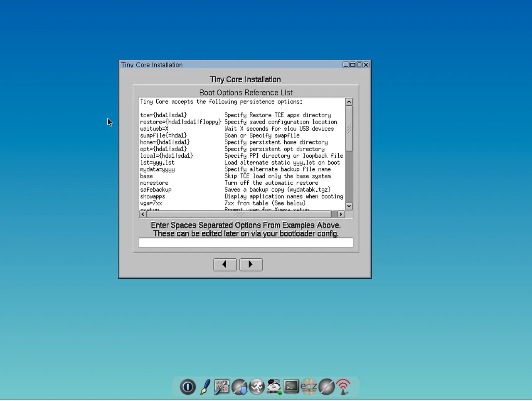Click the "swapfile{=hda1}" option text
The image size is (532, 401).
click(x=164, y=135)
